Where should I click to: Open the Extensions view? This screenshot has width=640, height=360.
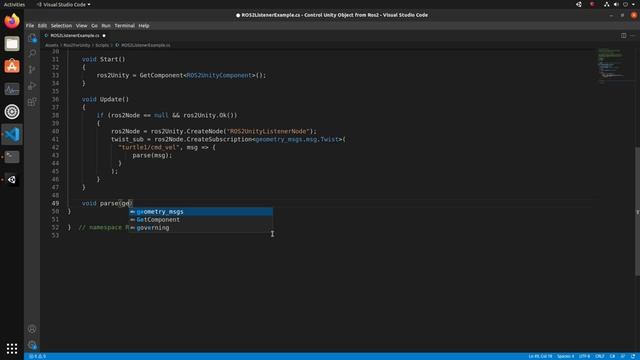pos(32,102)
